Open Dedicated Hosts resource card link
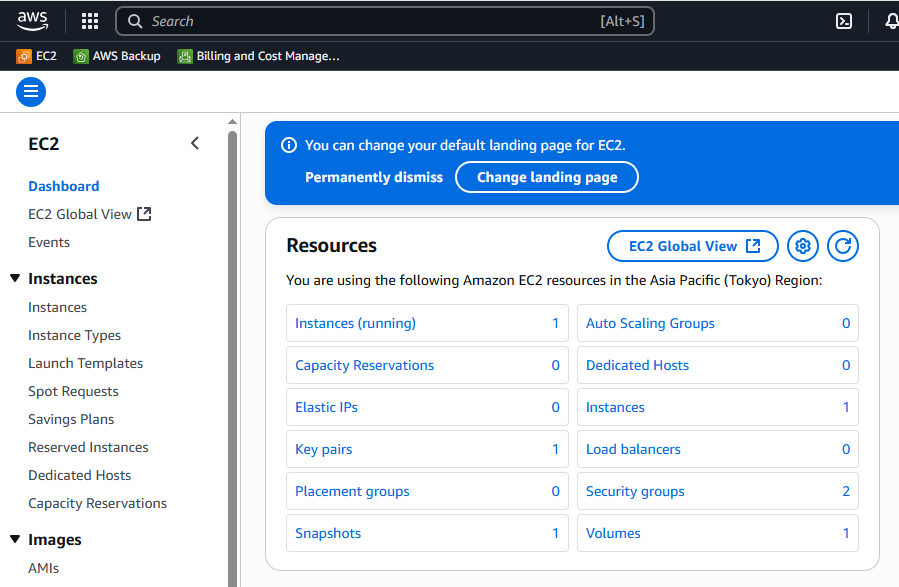Viewport: 899px width, 587px height. [x=638, y=365]
